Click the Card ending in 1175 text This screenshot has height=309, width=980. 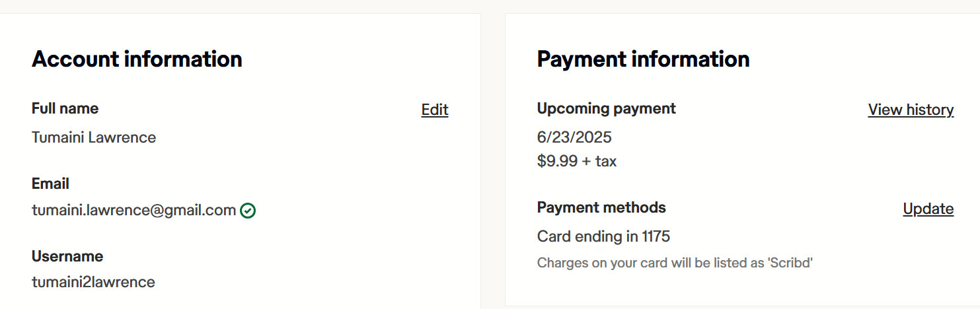[603, 236]
